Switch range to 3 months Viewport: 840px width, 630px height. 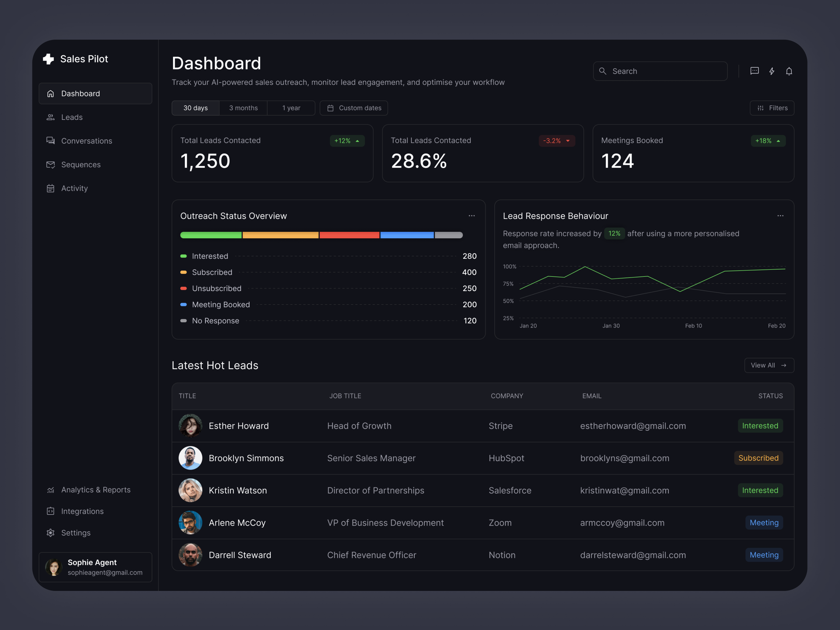244,108
